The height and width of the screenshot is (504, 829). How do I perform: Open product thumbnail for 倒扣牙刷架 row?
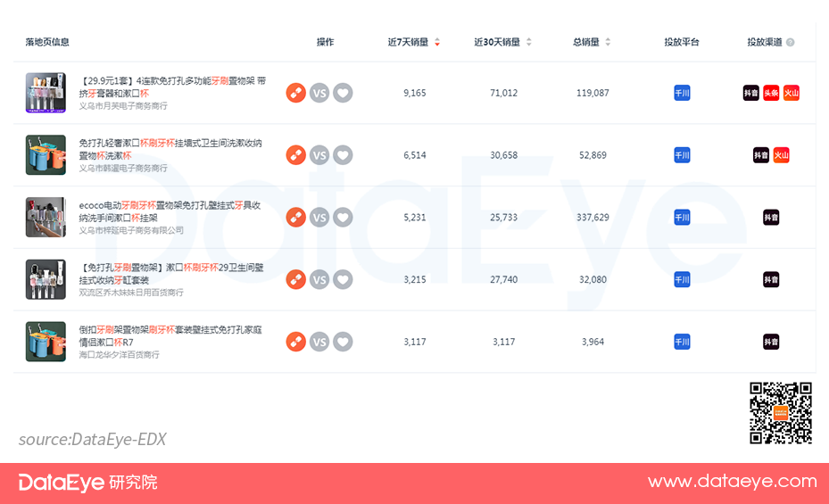click(x=46, y=342)
